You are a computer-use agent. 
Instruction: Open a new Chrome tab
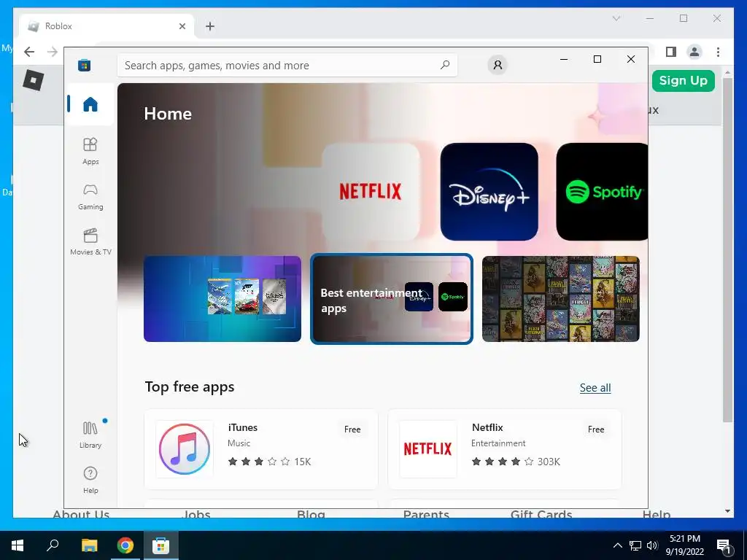pos(210,26)
